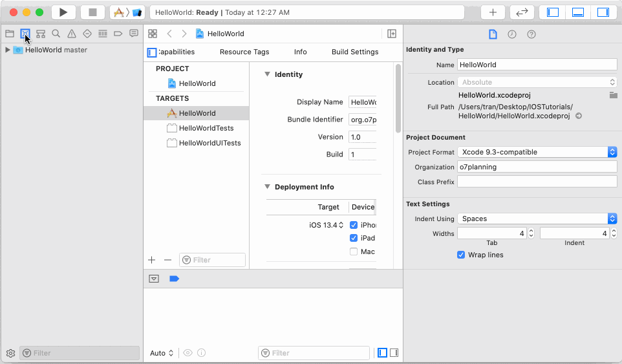The image size is (622, 364).
Task: Open the Indent Using dropdown
Action: [537, 219]
